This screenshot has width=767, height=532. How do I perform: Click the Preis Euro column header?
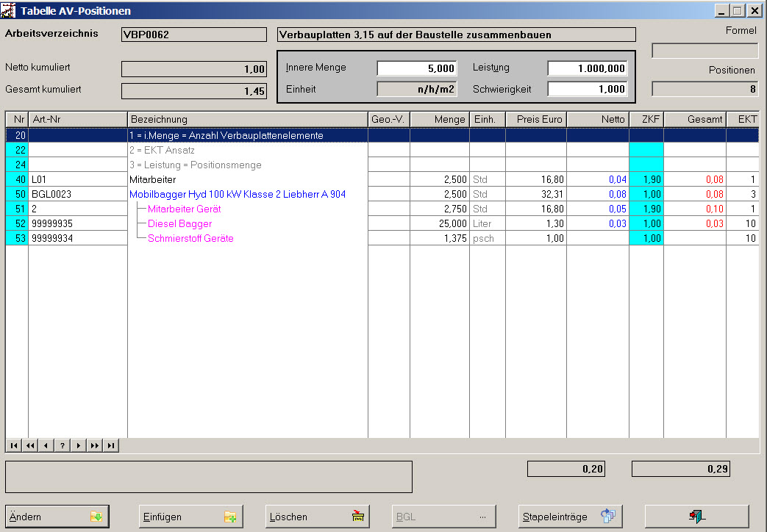click(x=535, y=119)
